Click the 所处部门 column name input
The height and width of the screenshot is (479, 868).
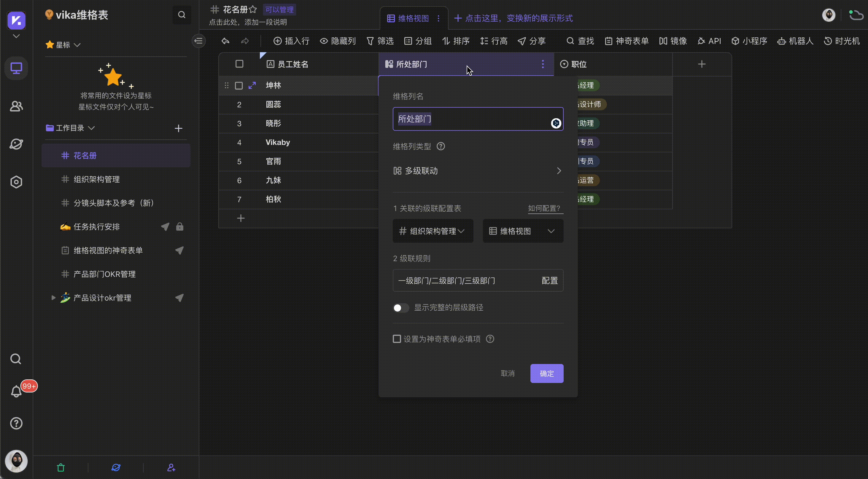pyautogui.click(x=472, y=119)
